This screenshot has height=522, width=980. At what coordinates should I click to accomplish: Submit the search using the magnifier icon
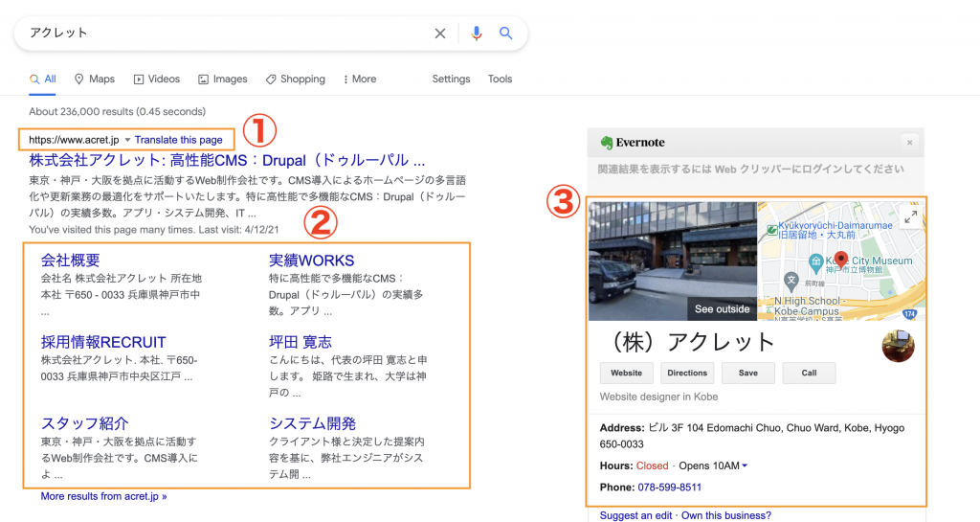coord(505,34)
